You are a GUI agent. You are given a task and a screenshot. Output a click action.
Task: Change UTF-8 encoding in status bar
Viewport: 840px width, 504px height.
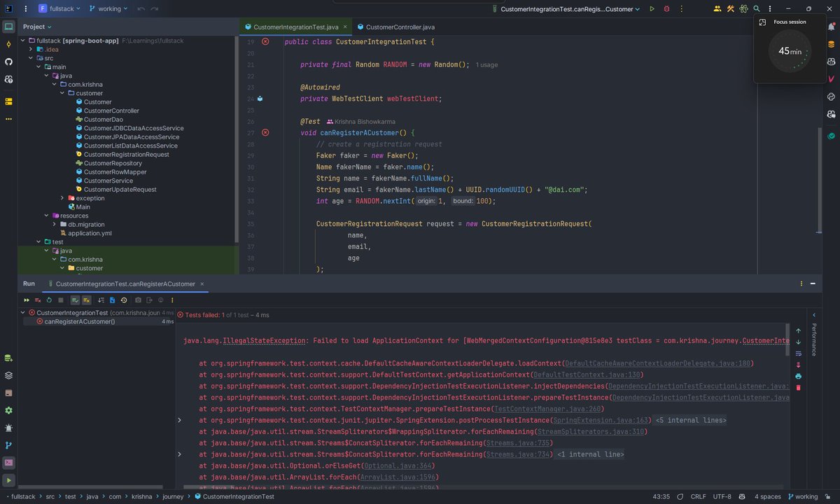tap(722, 496)
